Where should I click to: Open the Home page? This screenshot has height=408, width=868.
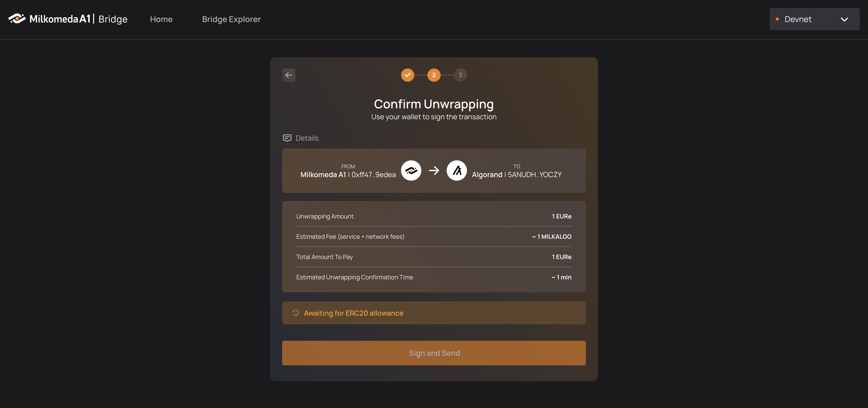tap(161, 19)
